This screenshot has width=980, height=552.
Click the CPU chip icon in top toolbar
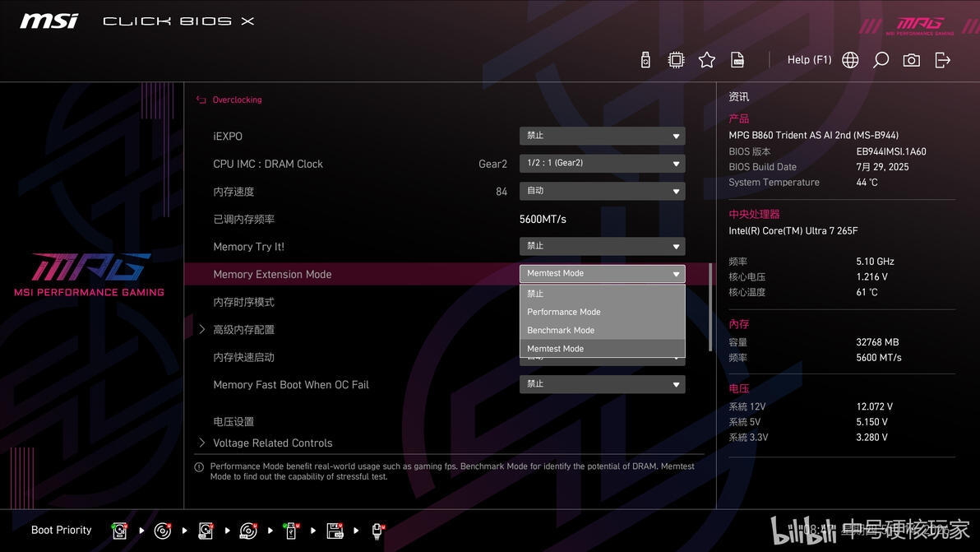coord(676,60)
